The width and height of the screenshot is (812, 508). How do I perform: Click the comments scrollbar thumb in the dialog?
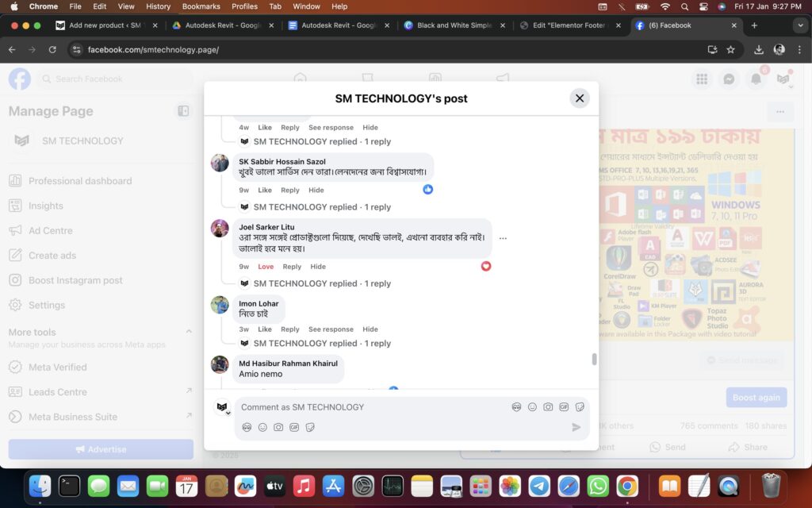point(594,359)
